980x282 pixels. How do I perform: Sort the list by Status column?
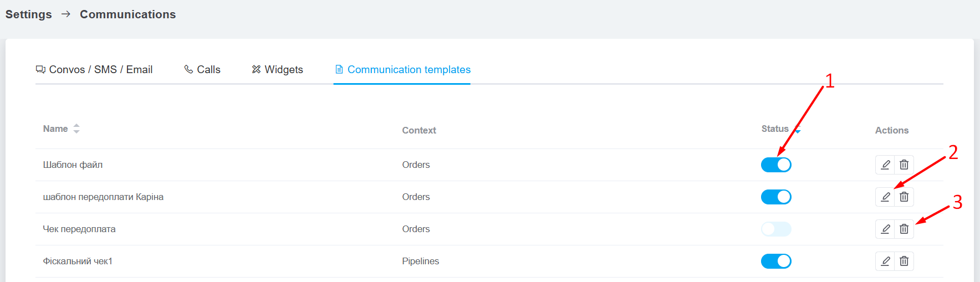(780, 129)
